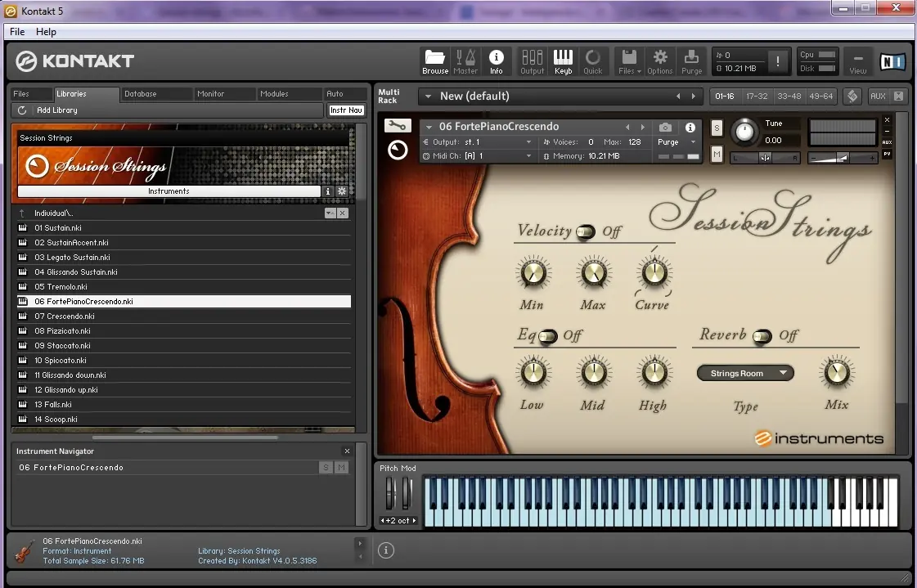Viewport: 917px width, 588px height.
Task: Click the pan slider under Tune
Action: click(x=765, y=158)
